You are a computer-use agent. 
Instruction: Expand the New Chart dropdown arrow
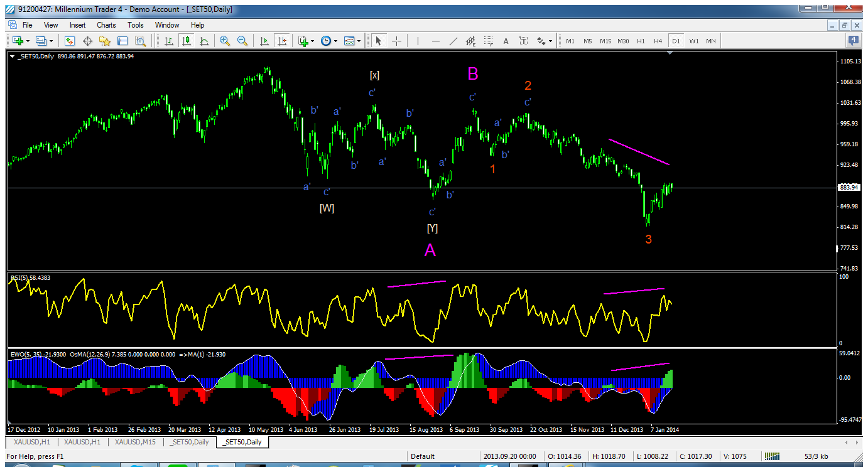point(29,41)
